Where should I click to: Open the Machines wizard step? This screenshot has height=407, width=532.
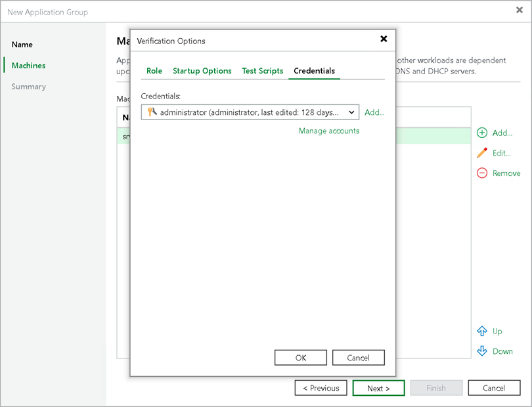click(28, 66)
